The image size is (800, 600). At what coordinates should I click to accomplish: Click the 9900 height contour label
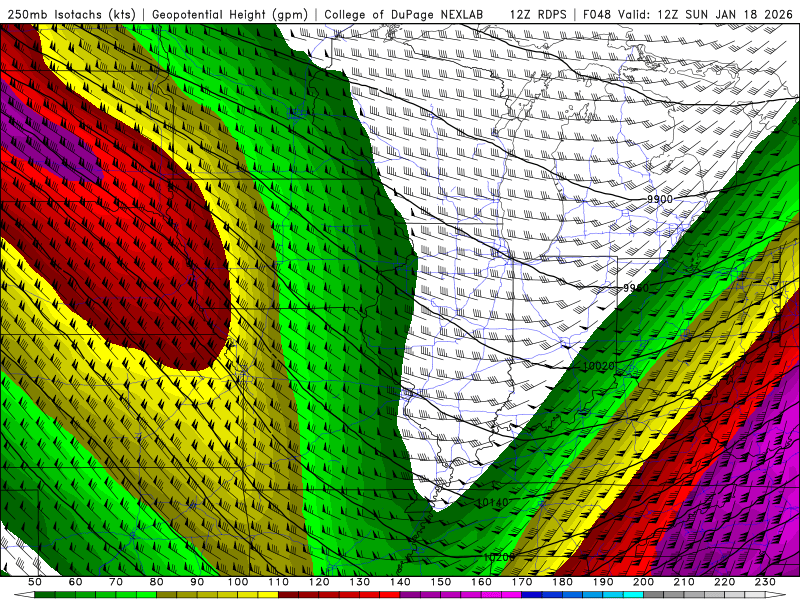point(660,199)
